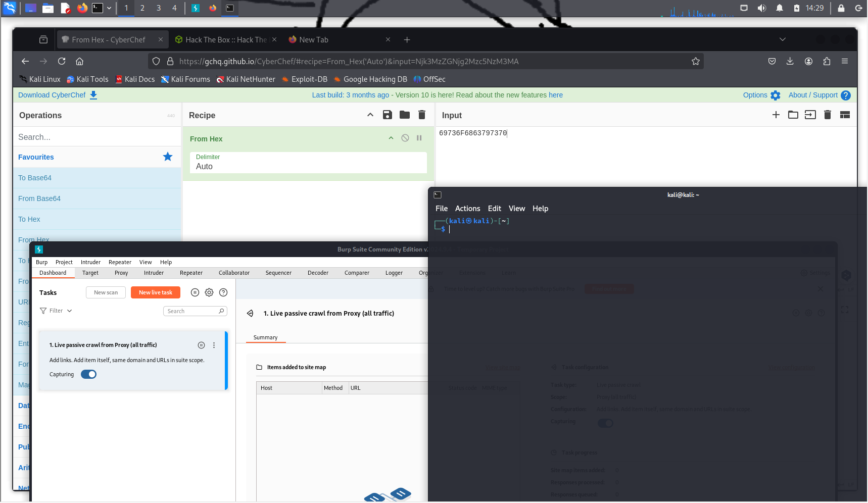Reset the pane layout icon
The height and width of the screenshot is (503, 868).
tap(845, 115)
